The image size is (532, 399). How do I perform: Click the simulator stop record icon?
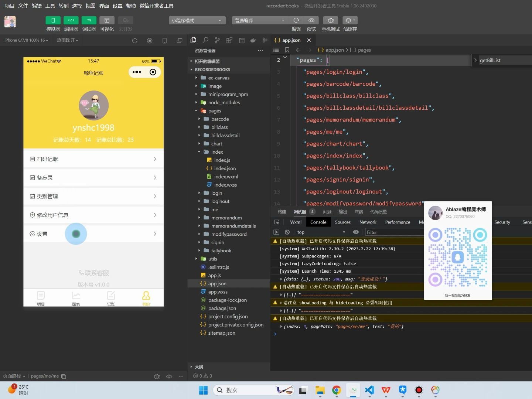[x=150, y=41]
